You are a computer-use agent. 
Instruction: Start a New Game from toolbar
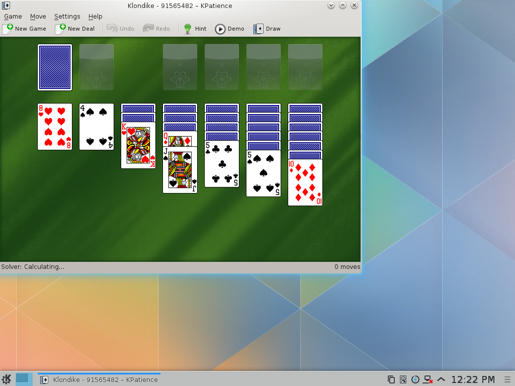click(25, 29)
